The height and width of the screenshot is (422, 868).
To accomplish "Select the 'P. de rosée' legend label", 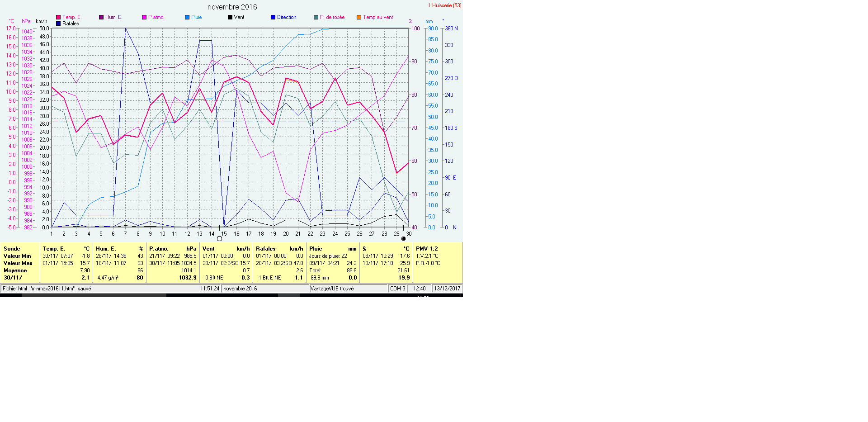I will click(x=332, y=17).
